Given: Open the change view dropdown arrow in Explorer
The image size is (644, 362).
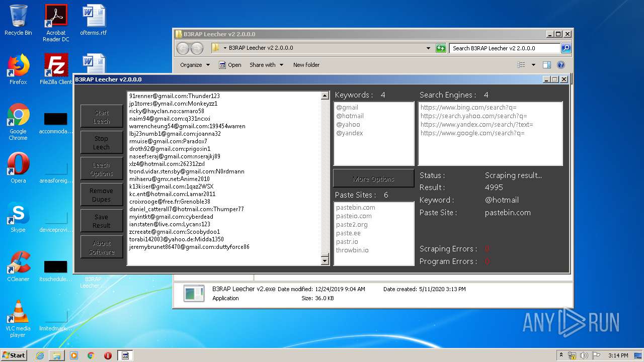Looking at the screenshot, I should pyautogui.click(x=533, y=65).
